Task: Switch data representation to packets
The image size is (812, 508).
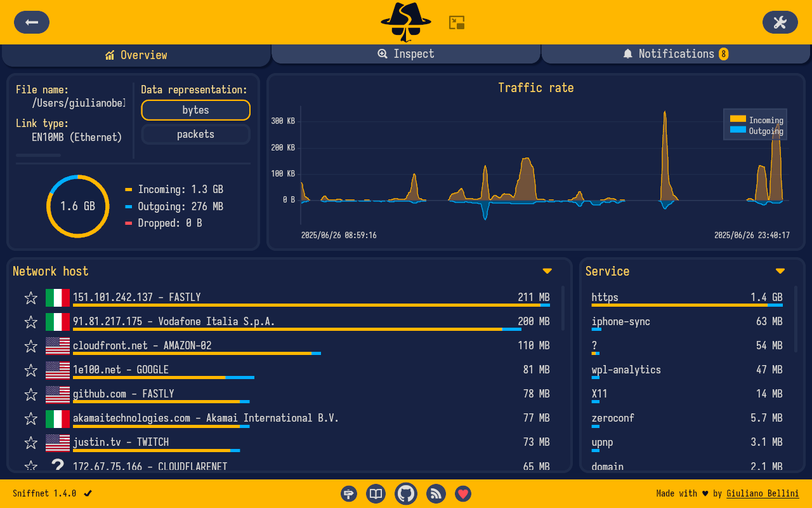Action: (x=195, y=134)
